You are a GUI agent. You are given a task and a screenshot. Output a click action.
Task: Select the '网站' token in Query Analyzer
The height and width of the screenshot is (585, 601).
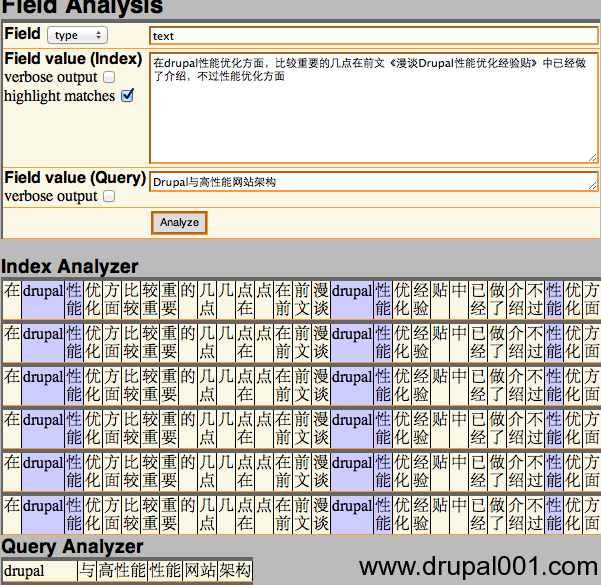[200, 571]
